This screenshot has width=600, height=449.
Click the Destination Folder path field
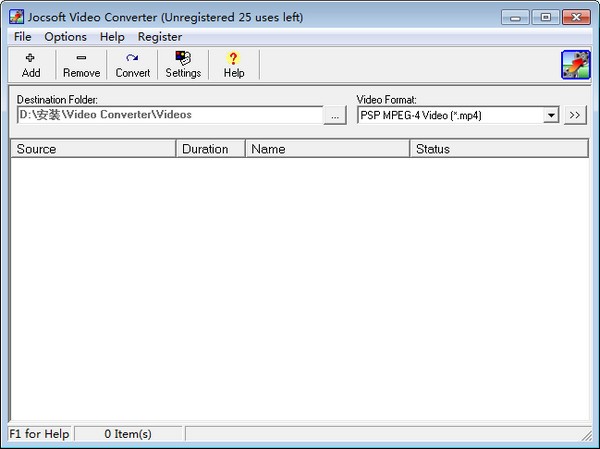click(x=170, y=115)
